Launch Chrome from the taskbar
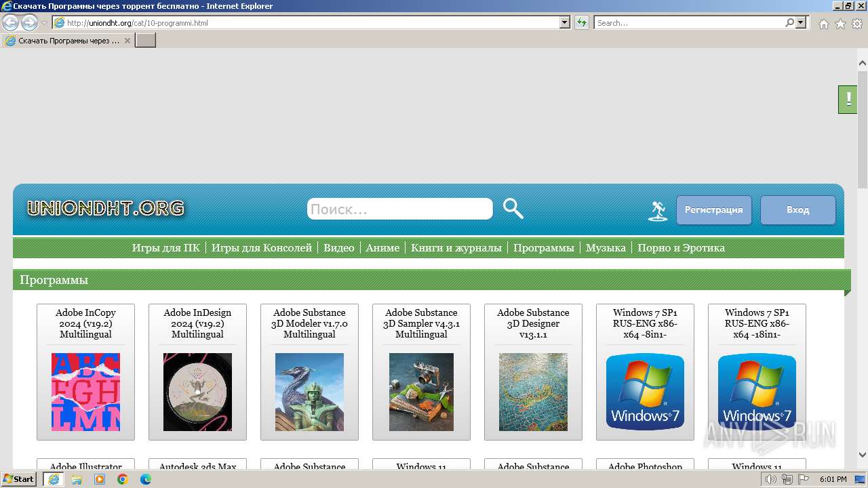Screen dimensions: 868x488 [123, 479]
